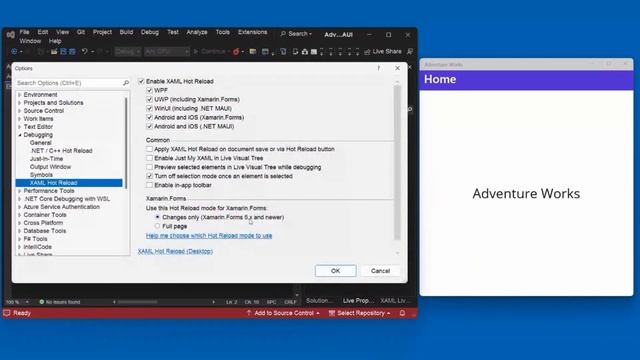Click the Options settings panel vertical scrollbar

397,162
